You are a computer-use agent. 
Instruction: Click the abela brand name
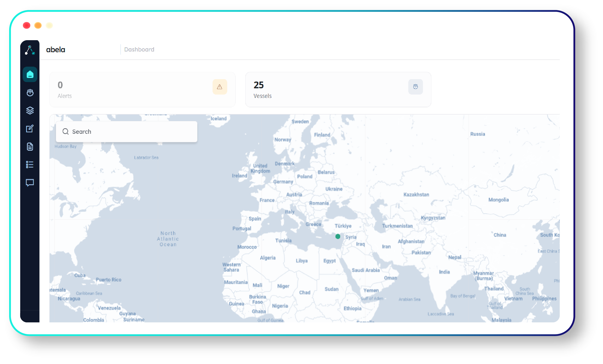tap(56, 50)
